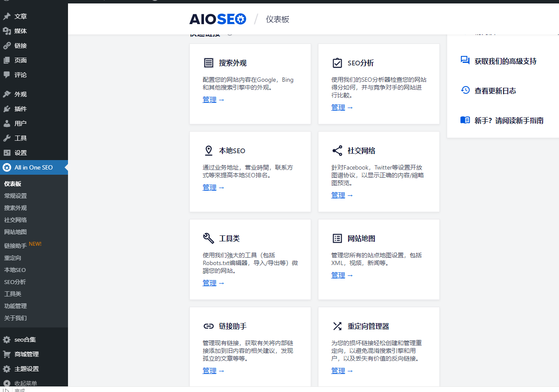559x392 pixels.
Task: Click the shopping cart icon beside 商城管理
Action: pos(7,354)
